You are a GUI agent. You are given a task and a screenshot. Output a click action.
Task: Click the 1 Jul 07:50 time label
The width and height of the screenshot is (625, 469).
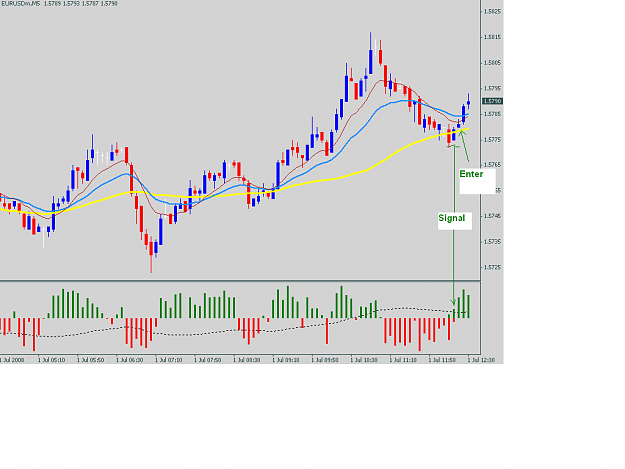point(208,360)
